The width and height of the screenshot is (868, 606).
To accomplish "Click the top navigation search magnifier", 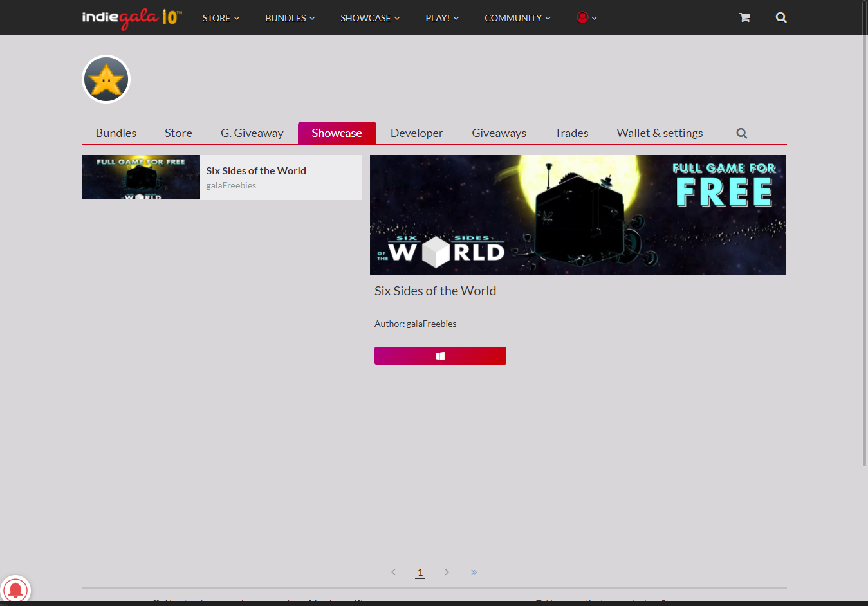I will pyautogui.click(x=781, y=17).
